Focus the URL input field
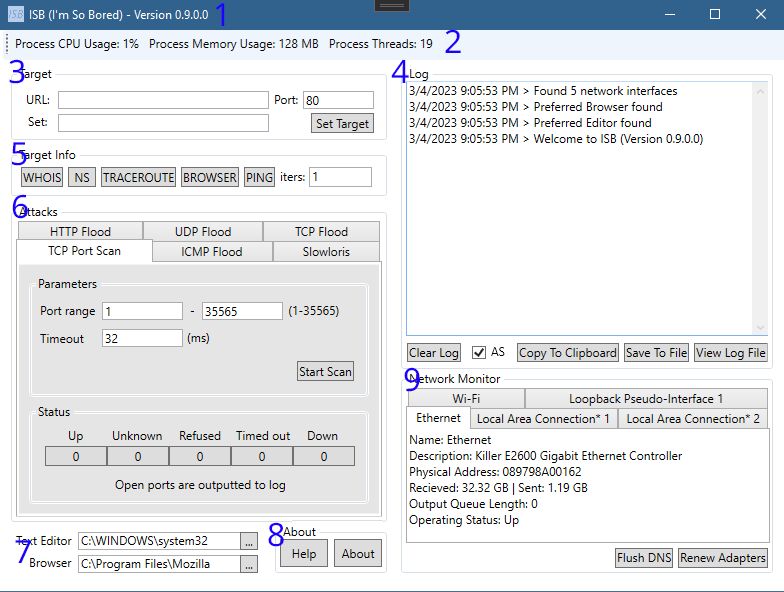 coord(163,100)
